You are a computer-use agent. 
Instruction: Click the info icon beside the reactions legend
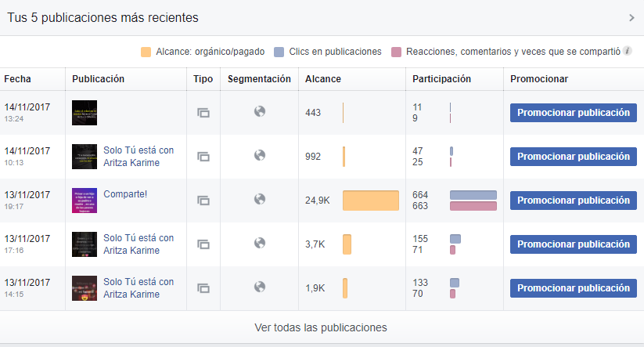point(628,52)
